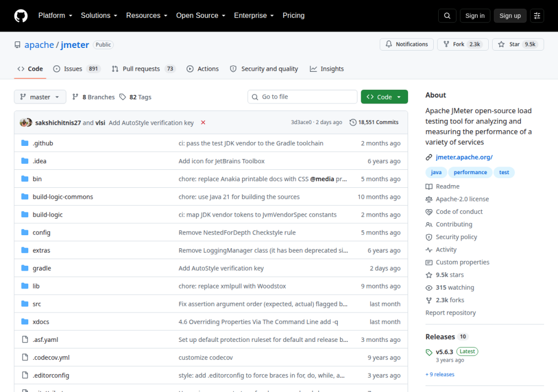The height and width of the screenshot is (392, 558).
Task: Click the Go to file search field
Action: point(302,97)
